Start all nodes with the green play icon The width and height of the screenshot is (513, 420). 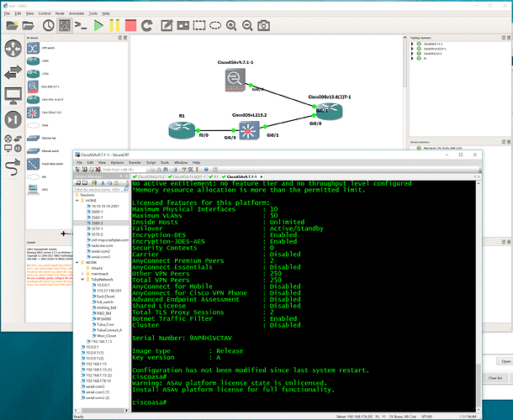click(x=98, y=25)
